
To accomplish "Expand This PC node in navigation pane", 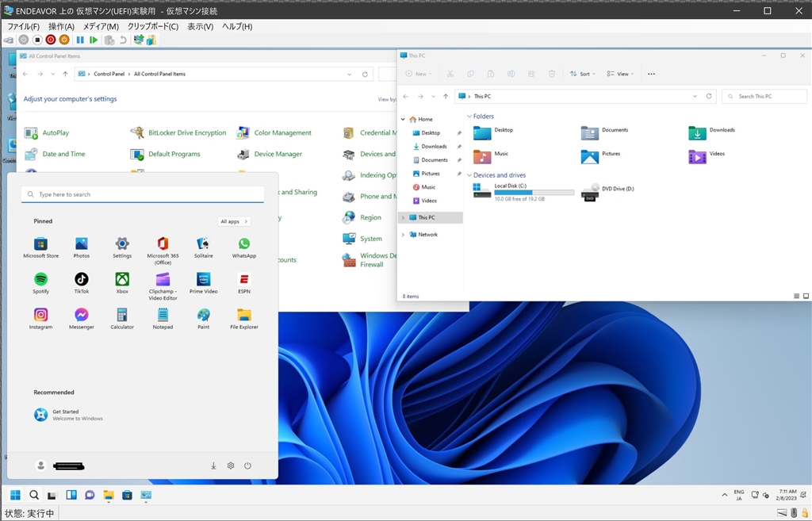I will click(x=404, y=217).
